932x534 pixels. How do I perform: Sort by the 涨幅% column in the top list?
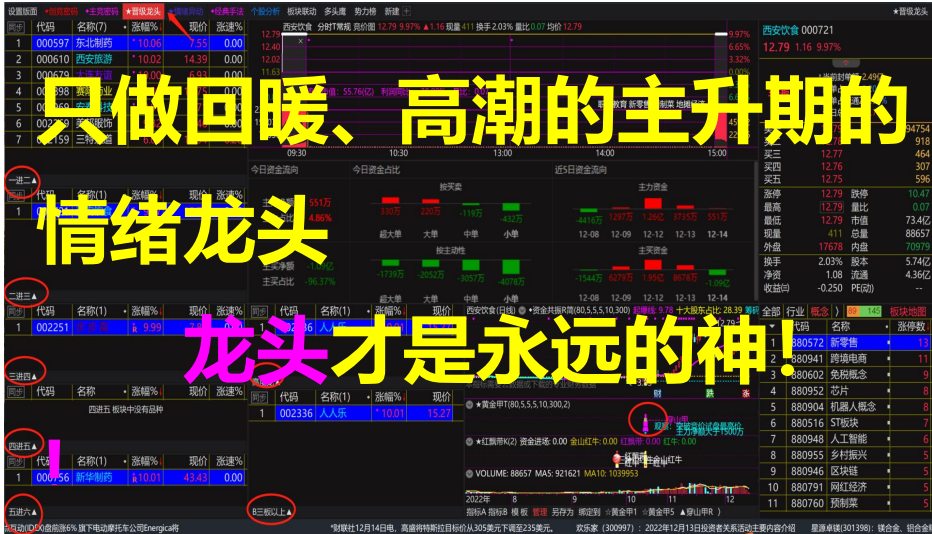coord(147,27)
